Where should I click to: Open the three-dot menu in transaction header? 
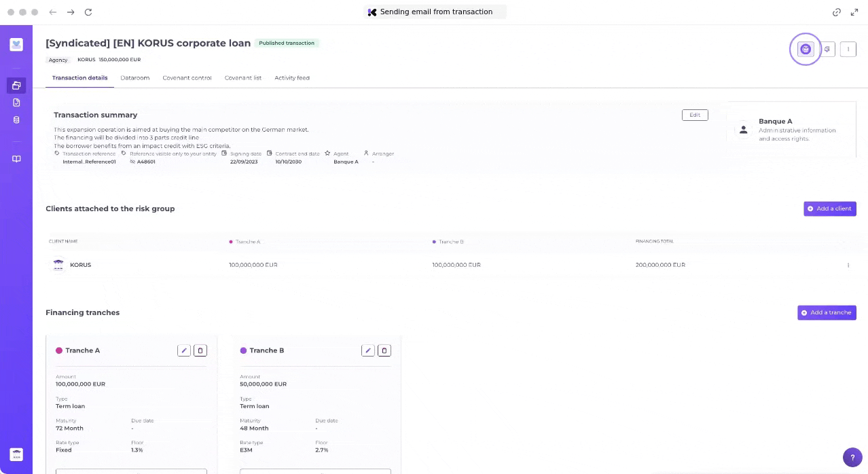[x=848, y=49]
